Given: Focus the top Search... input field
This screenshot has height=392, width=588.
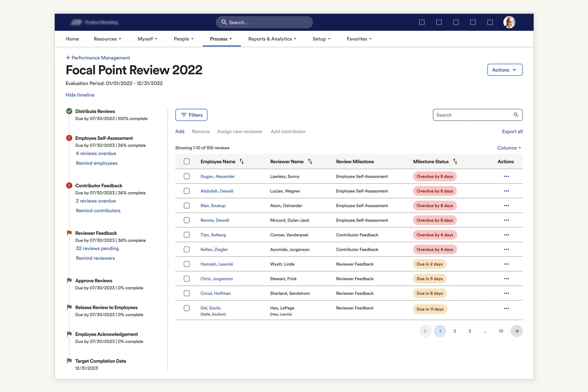Looking at the screenshot, I should (x=264, y=22).
